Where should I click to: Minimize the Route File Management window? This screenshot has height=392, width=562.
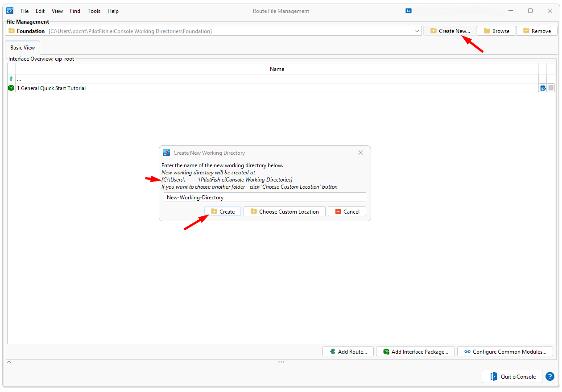point(511,11)
